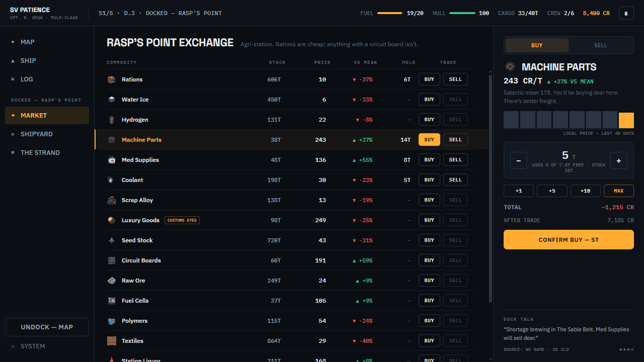
Task: Switch trade panel to Buy tab
Action: pyautogui.click(x=537, y=45)
